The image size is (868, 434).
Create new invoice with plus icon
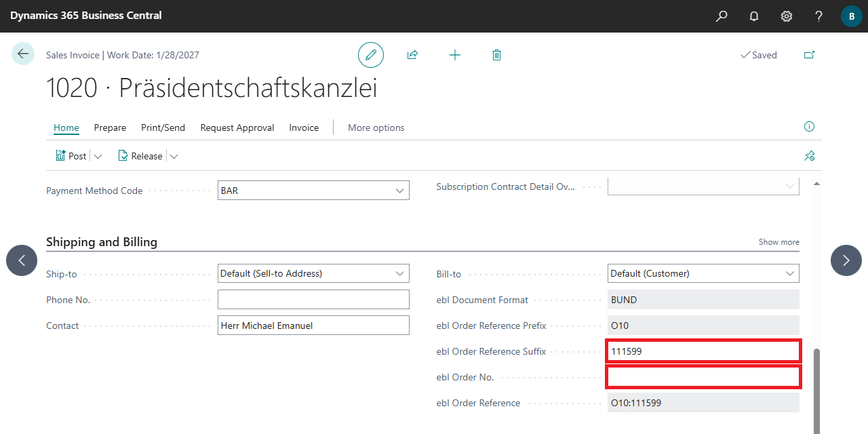(x=455, y=55)
